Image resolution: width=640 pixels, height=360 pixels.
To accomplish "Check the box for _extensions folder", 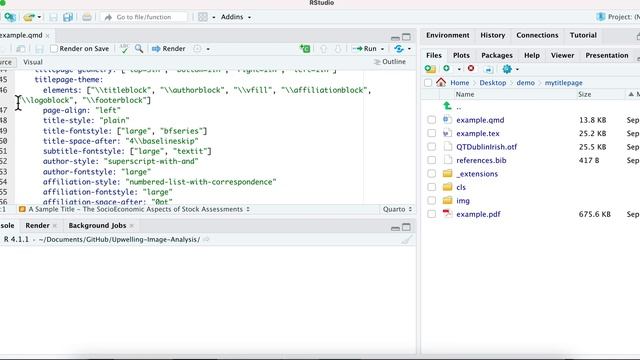I will [431, 174].
